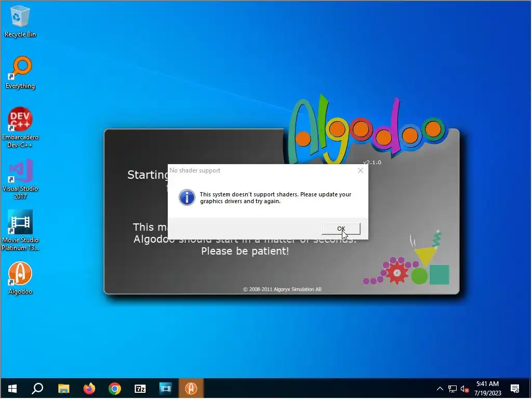Select the Everything search desktop shortcut
Image resolution: width=532 pixels, height=399 pixels.
tap(20, 73)
